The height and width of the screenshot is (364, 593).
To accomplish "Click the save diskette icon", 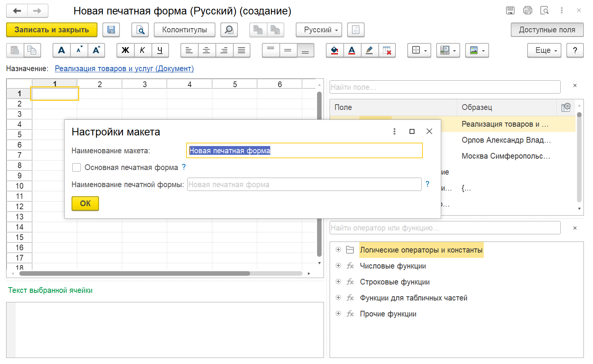I will [111, 30].
